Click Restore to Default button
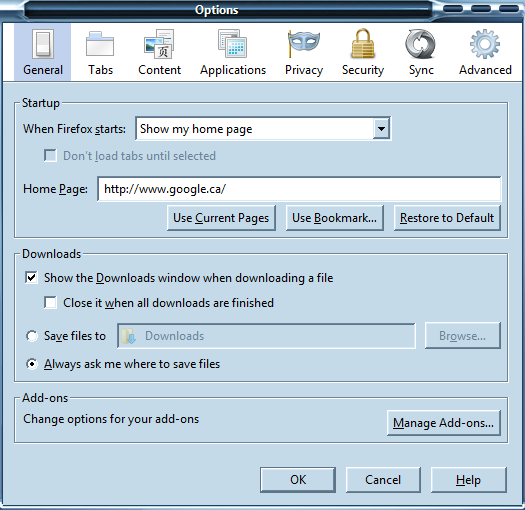The width and height of the screenshot is (525, 510). tap(447, 218)
